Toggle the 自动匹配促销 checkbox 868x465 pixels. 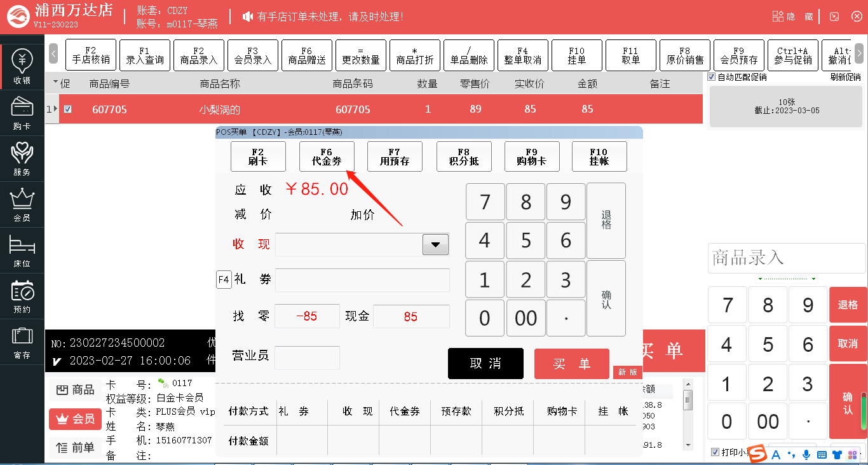click(x=712, y=77)
